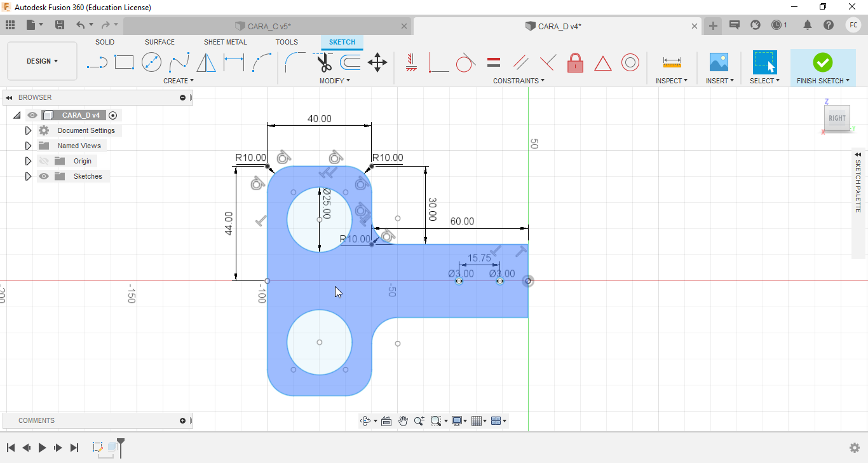Apply the Perpendicular constraint
The image size is (868, 463).
coord(548,62)
